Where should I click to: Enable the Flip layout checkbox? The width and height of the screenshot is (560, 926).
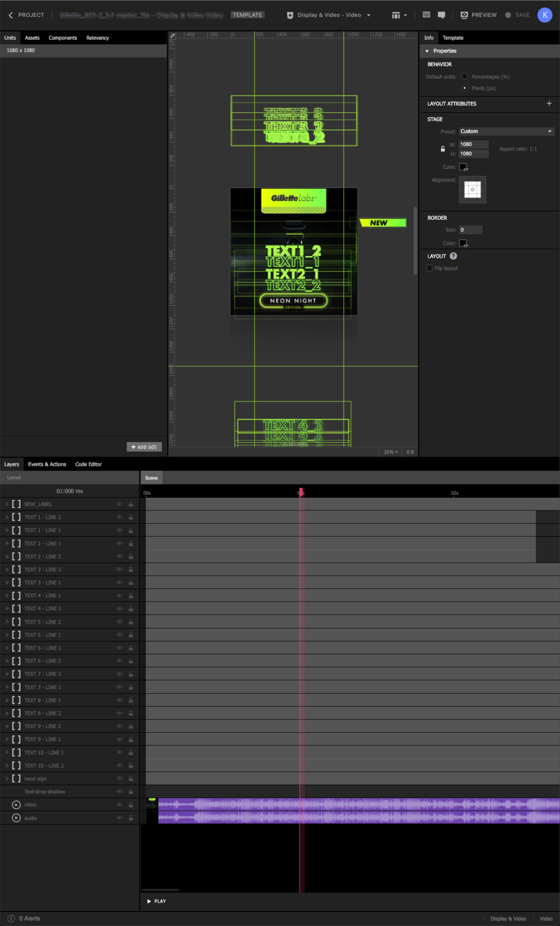[x=430, y=268]
